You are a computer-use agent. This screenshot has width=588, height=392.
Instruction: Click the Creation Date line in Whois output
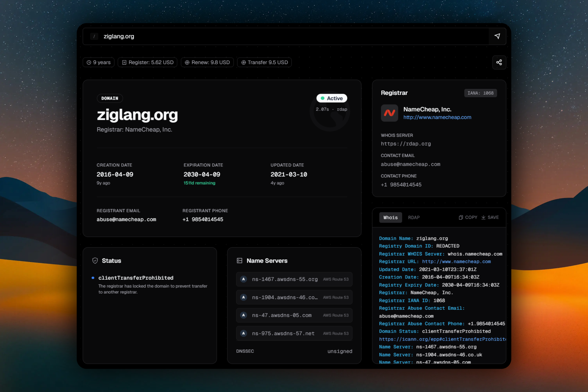[x=429, y=277]
